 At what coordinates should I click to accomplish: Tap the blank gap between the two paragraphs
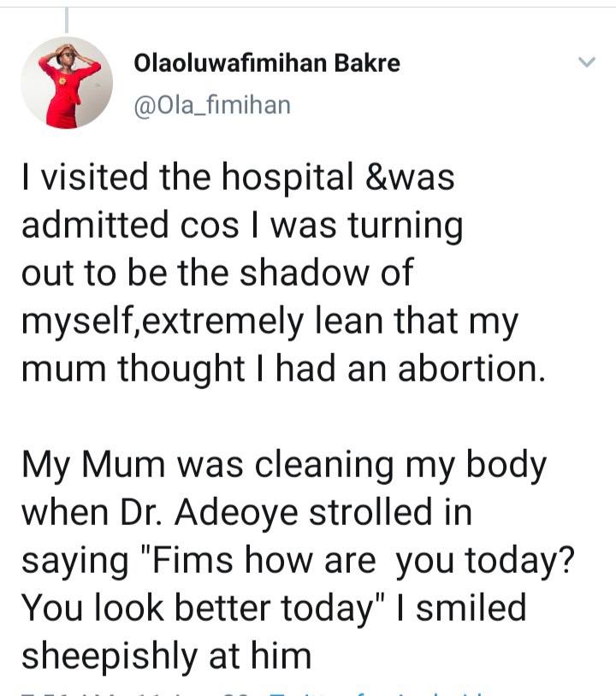284,416
